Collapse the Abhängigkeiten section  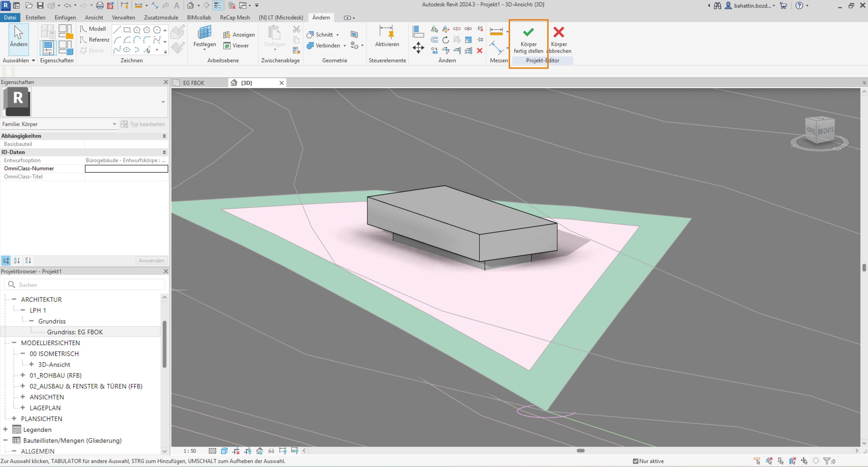pos(164,136)
